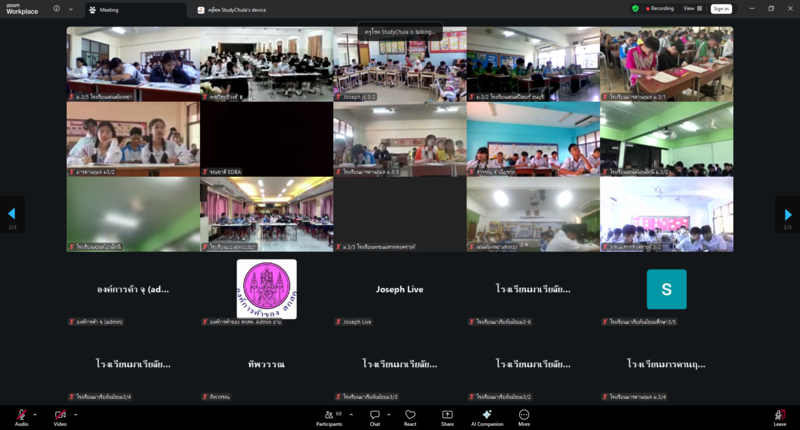Unmute the microphone with the Audio button
800x430 pixels.
[21, 417]
